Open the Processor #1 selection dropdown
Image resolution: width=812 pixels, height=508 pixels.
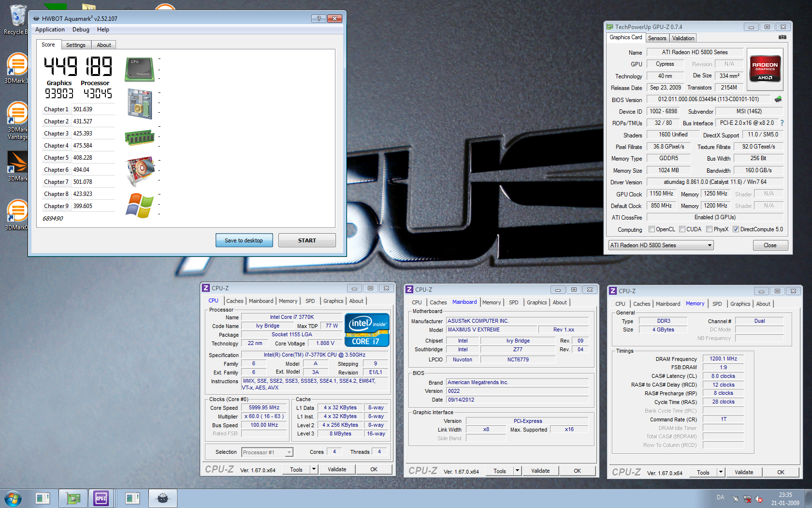point(267,452)
